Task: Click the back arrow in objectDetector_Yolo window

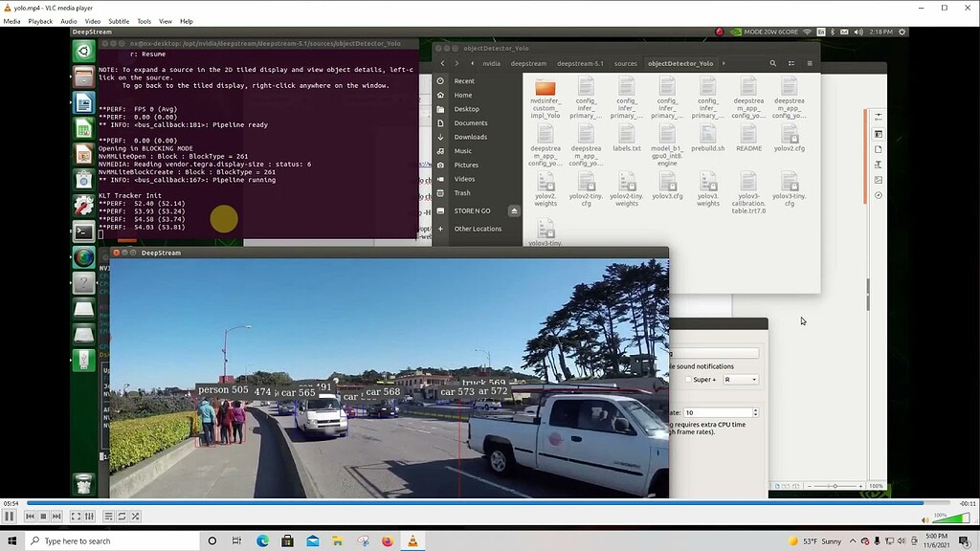Action: (442, 63)
